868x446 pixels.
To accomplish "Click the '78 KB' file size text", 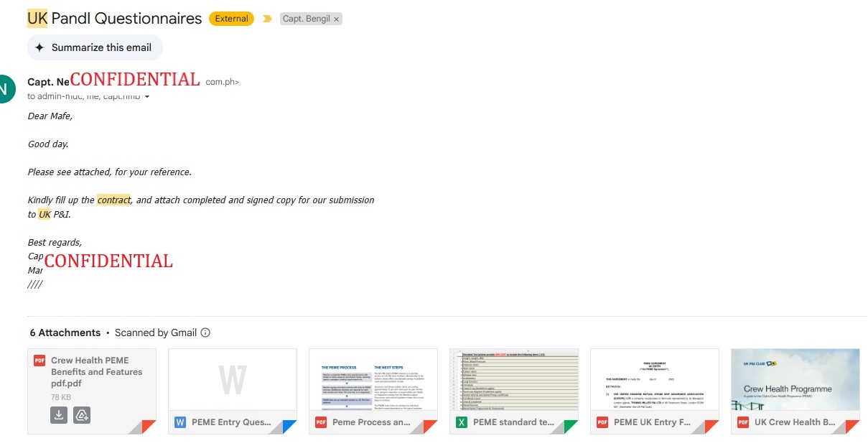I will (x=61, y=397).
